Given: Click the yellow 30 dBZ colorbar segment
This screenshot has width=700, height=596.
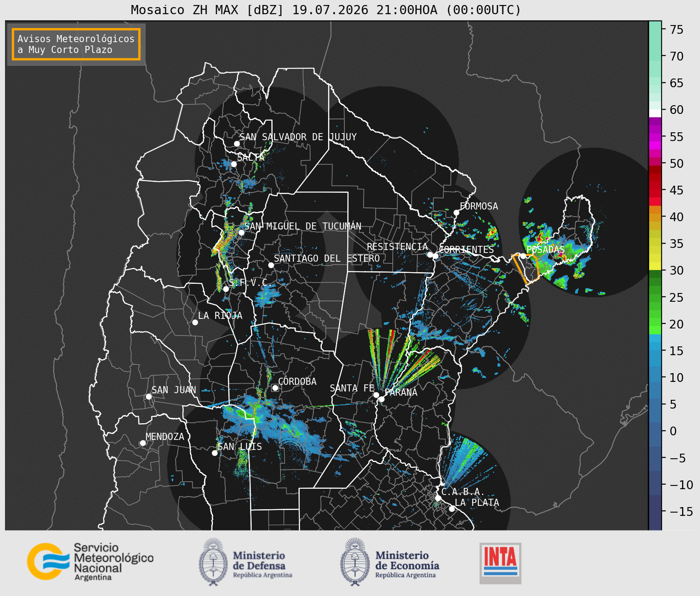Looking at the screenshot, I should pos(655,266).
